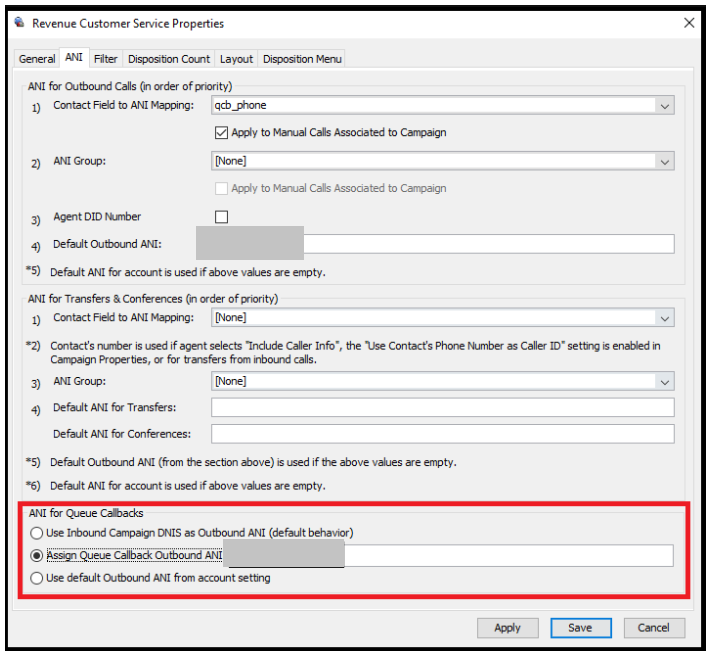This screenshot has height=656, width=711.
Task: Click 'ANI for Transfers & Conferences' group heading
Action: [x=153, y=299]
